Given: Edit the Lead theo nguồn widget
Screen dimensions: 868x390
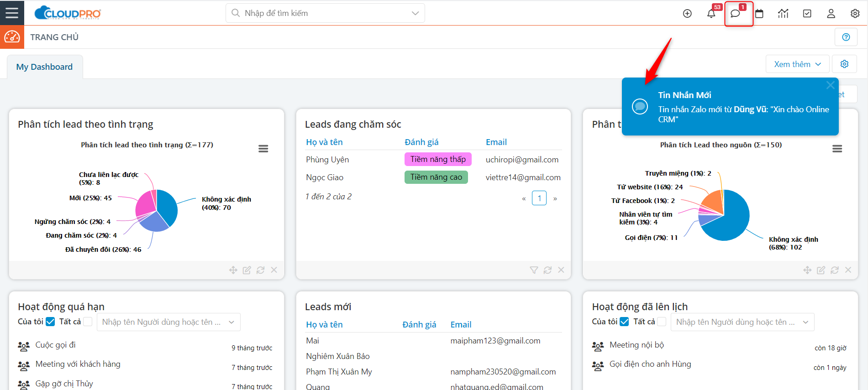Looking at the screenshot, I should point(821,270).
